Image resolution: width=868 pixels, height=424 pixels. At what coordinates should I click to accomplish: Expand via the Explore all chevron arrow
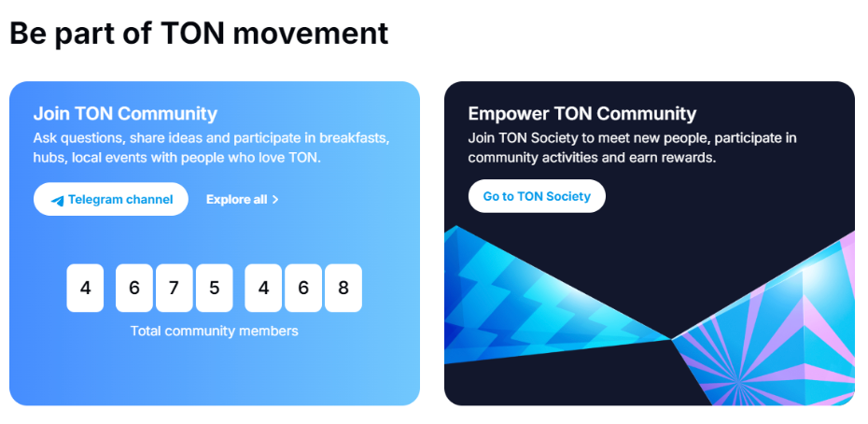coord(275,200)
